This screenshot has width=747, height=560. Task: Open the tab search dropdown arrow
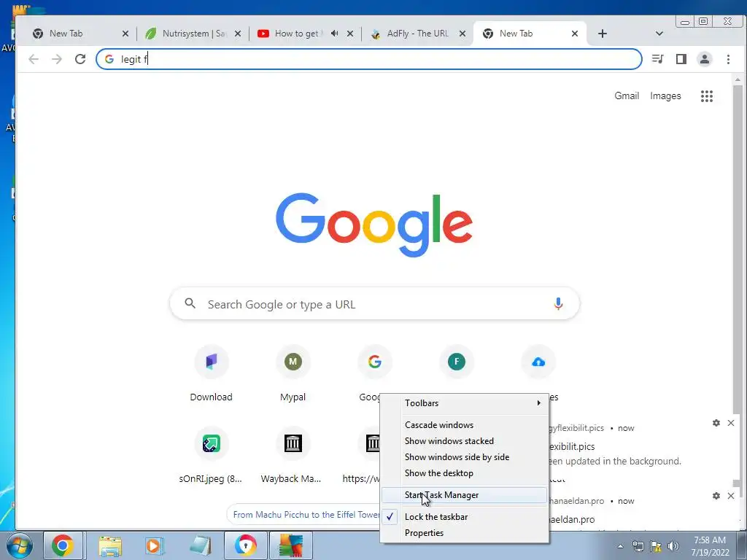659,34
